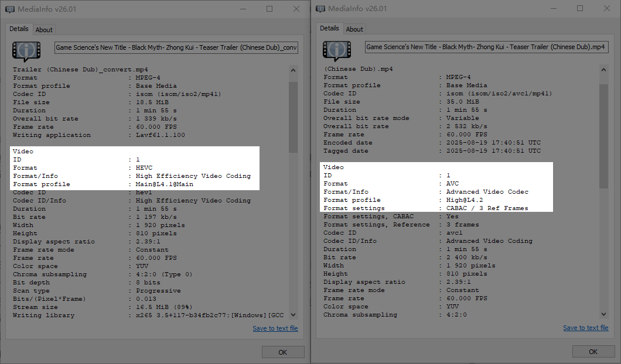Click hev1 codec ID value

pyautogui.click(x=144, y=193)
